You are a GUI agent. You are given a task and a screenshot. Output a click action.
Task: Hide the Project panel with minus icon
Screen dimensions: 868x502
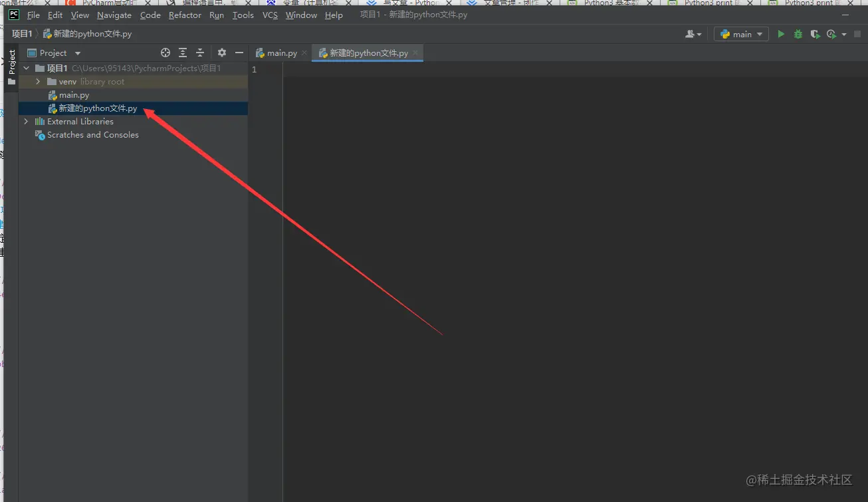click(239, 53)
